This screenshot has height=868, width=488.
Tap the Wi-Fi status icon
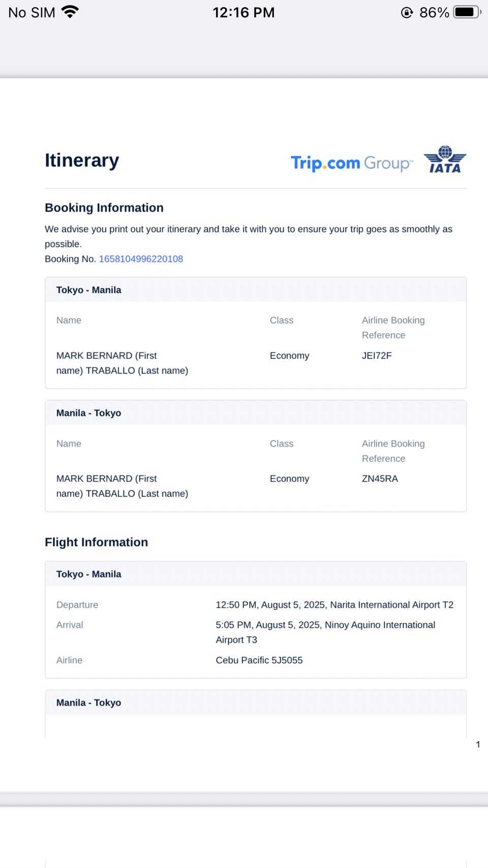(70, 12)
